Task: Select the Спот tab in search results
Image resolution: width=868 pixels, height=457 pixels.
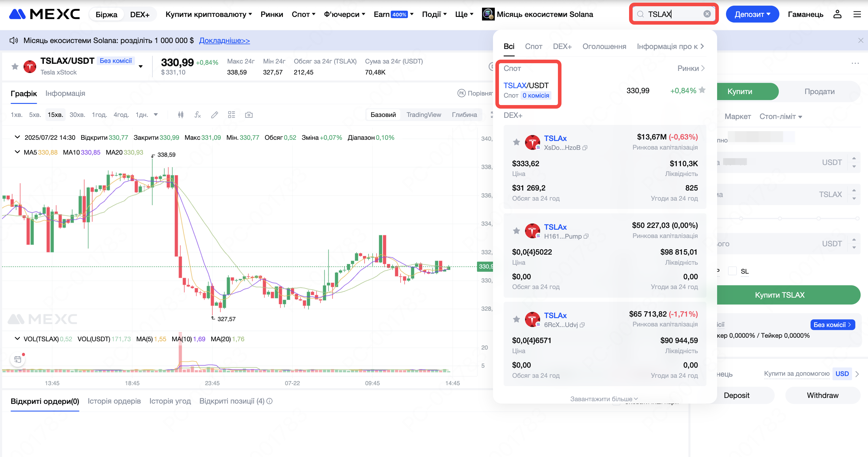Action: (533, 47)
